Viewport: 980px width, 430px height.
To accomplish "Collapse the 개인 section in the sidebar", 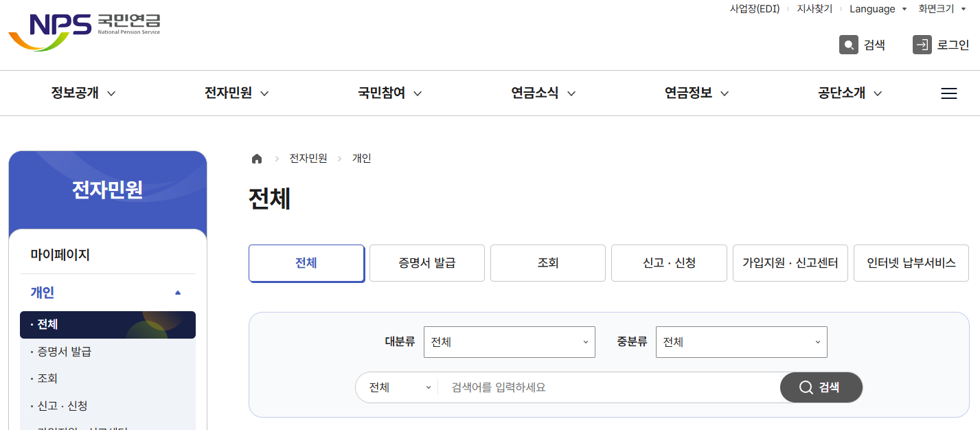I will coord(177,291).
